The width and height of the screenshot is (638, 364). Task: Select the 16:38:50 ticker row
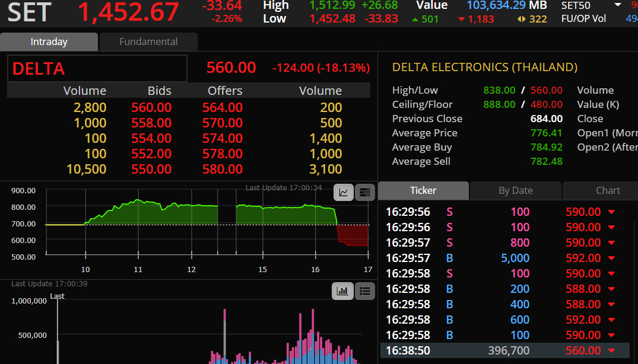click(504, 350)
